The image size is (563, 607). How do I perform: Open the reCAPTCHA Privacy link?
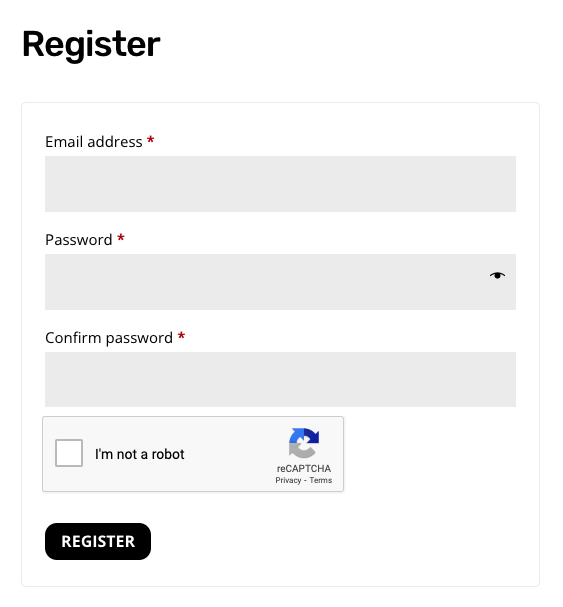(288, 480)
